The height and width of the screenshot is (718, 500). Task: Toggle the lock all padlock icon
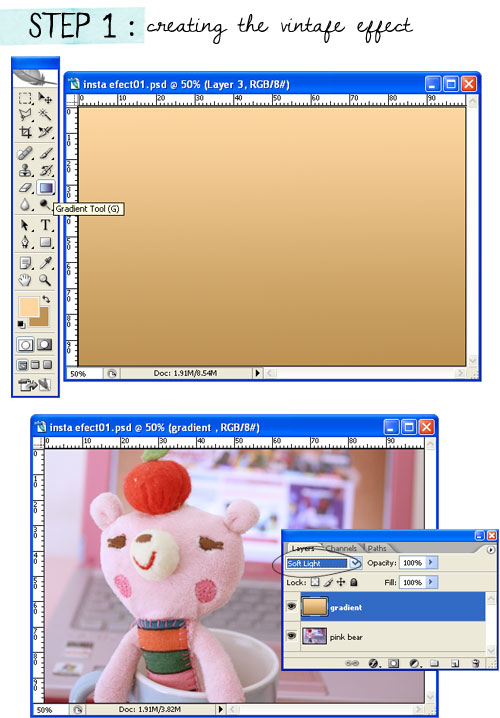353,582
